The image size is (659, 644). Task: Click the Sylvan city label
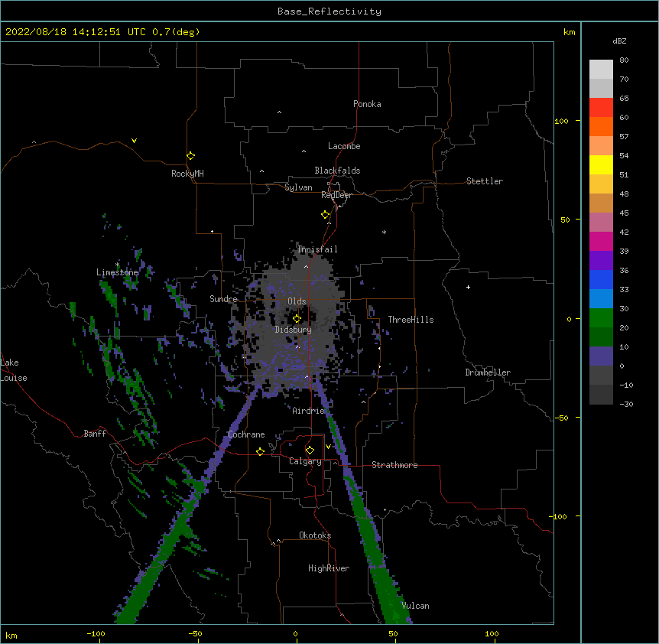coord(298,187)
